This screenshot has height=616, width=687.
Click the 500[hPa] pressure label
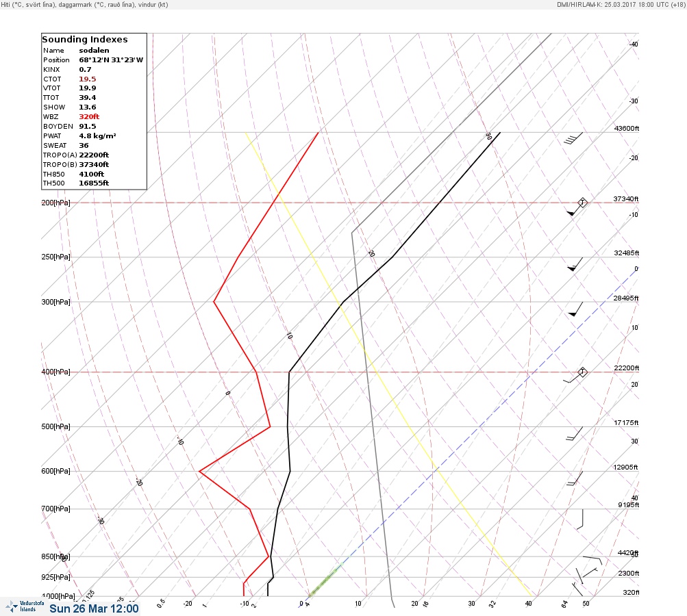pyautogui.click(x=55, y=427)
